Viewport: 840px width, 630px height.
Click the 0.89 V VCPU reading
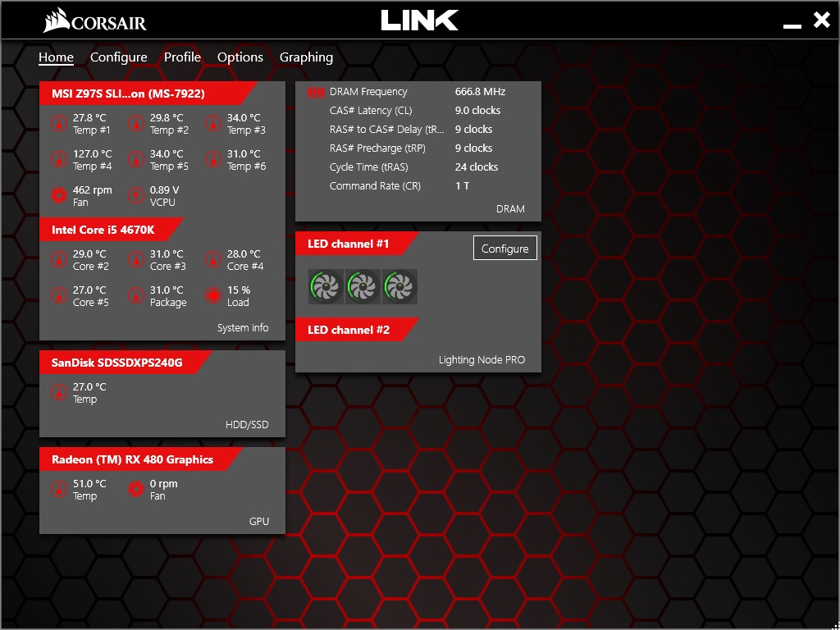(x=164, y=189)
